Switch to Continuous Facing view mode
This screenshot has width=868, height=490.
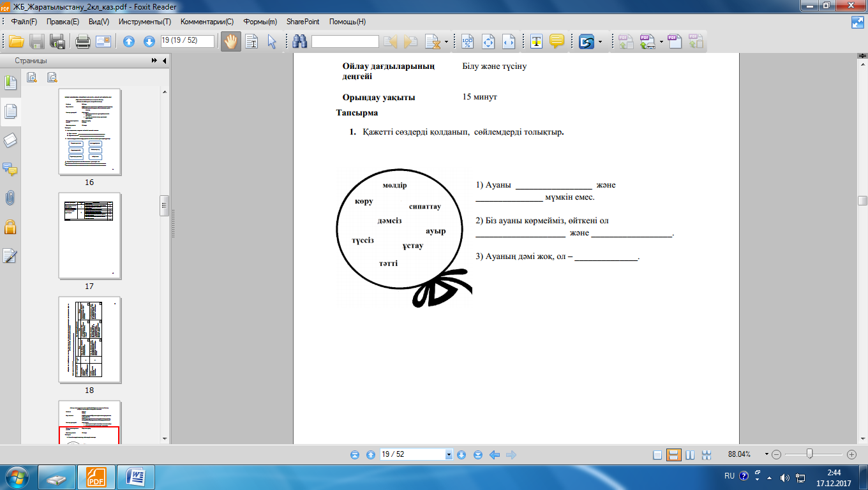coord(707,455)
